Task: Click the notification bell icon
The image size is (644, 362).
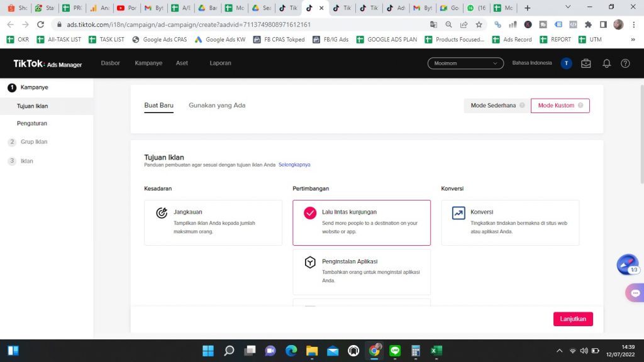Action: pyautogui.click(x=606, y=63)
